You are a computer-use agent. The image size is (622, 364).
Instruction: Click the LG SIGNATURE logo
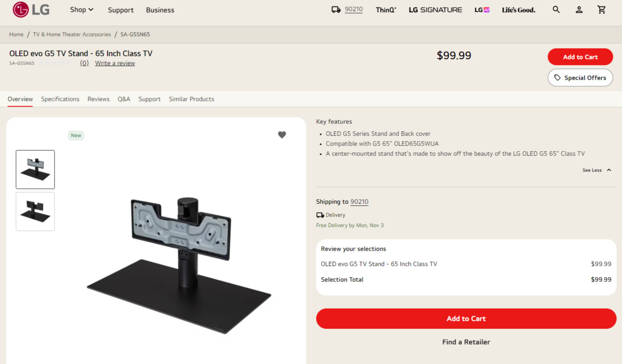click(435, 10)
